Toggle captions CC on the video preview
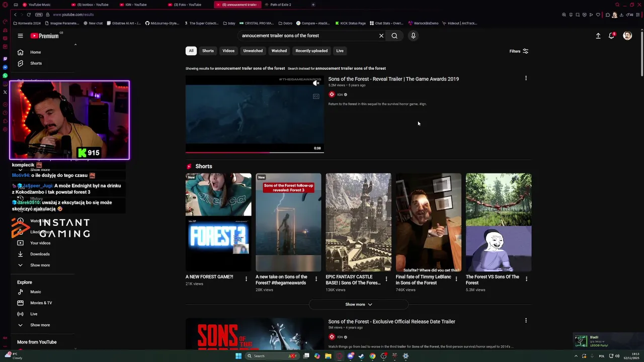The height and width of the screenshot is (362, 644). [x=316, y=97]
